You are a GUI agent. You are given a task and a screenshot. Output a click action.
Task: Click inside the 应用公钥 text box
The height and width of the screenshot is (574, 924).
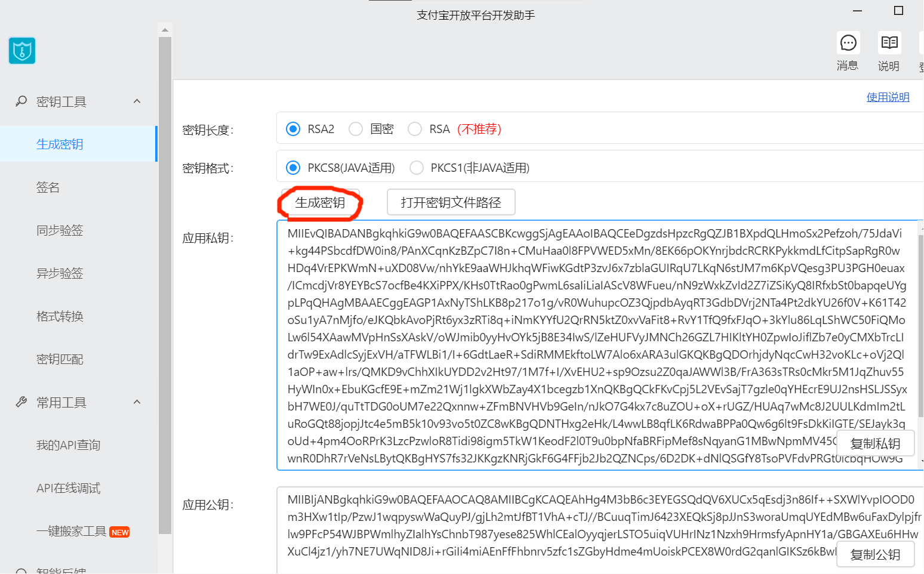coord(600,530)
